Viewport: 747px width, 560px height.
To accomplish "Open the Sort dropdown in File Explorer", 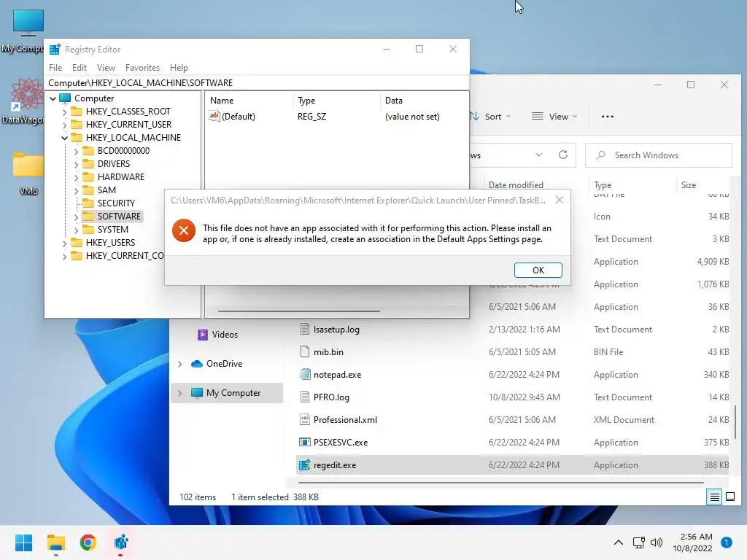I will [490, 116].
